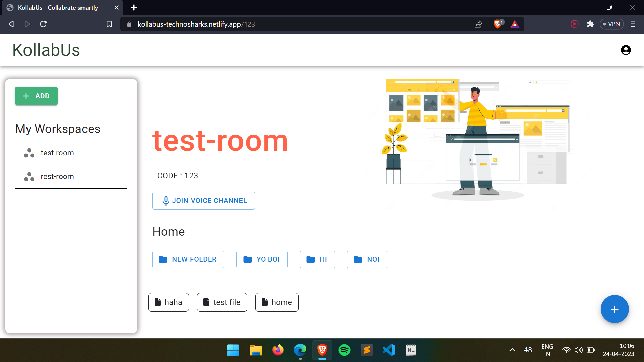
Task: Mute system volume via the taskbar speaker
Action: pos(579,350)
